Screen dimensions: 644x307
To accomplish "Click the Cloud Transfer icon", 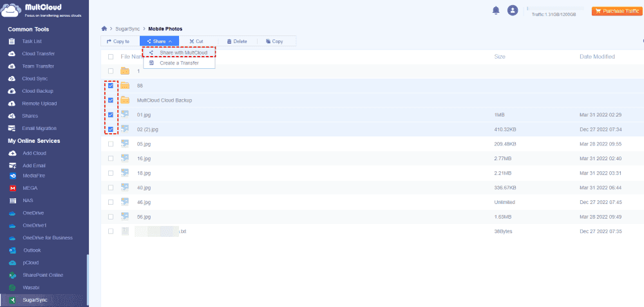I will [12, 54].
